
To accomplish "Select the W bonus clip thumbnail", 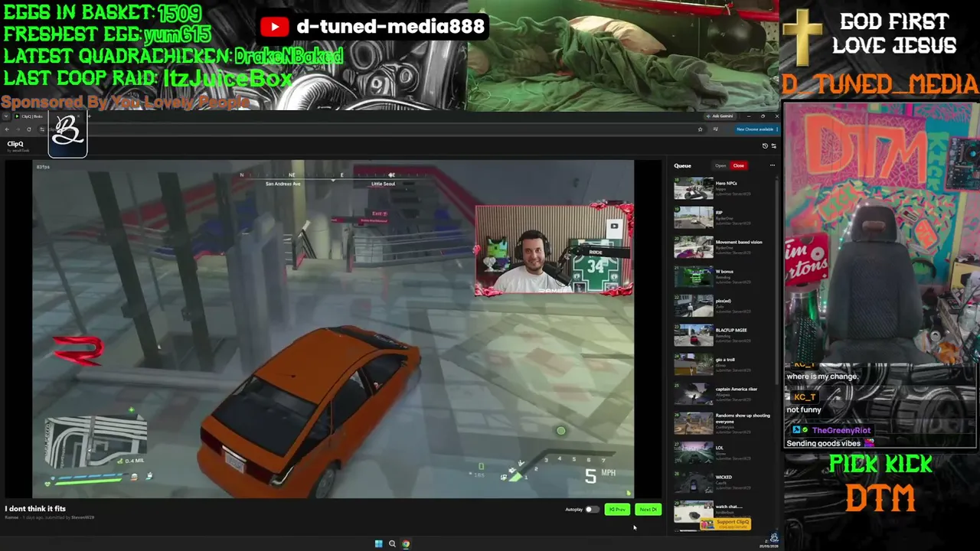I will [693, 277].
